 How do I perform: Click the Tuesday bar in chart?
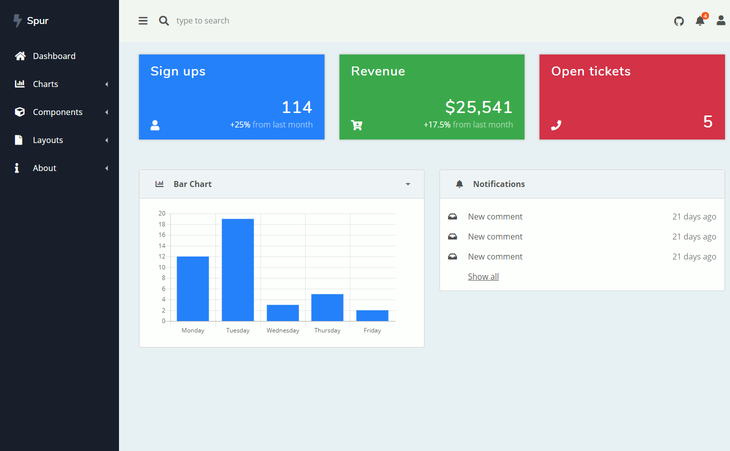(238, 270)
